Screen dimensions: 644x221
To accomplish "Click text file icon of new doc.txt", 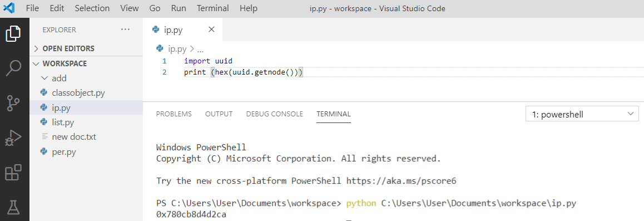I will (44, 137).
